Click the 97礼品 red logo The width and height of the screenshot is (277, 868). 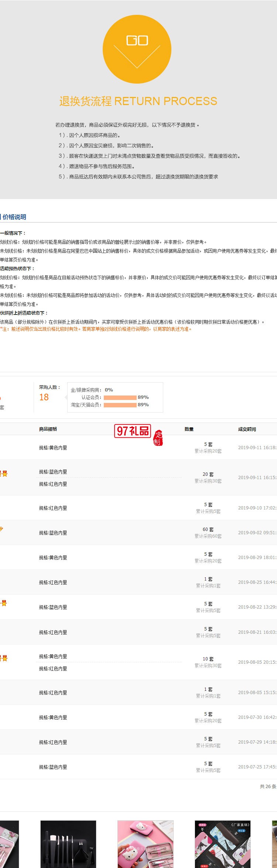pos(133,431)
